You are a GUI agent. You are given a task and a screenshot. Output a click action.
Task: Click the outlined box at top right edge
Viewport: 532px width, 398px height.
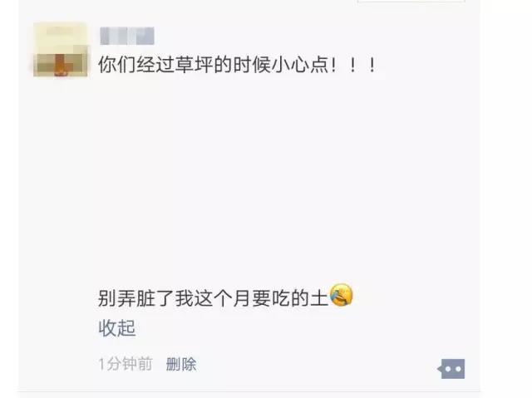pos(411,1)
